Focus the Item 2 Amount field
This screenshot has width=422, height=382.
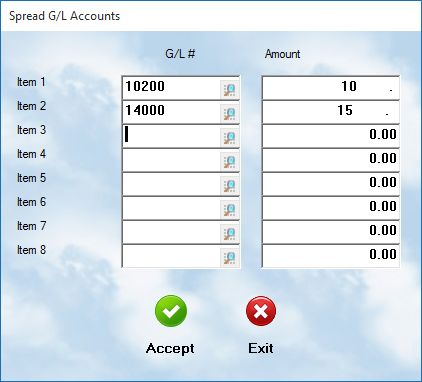coord(330,111)
